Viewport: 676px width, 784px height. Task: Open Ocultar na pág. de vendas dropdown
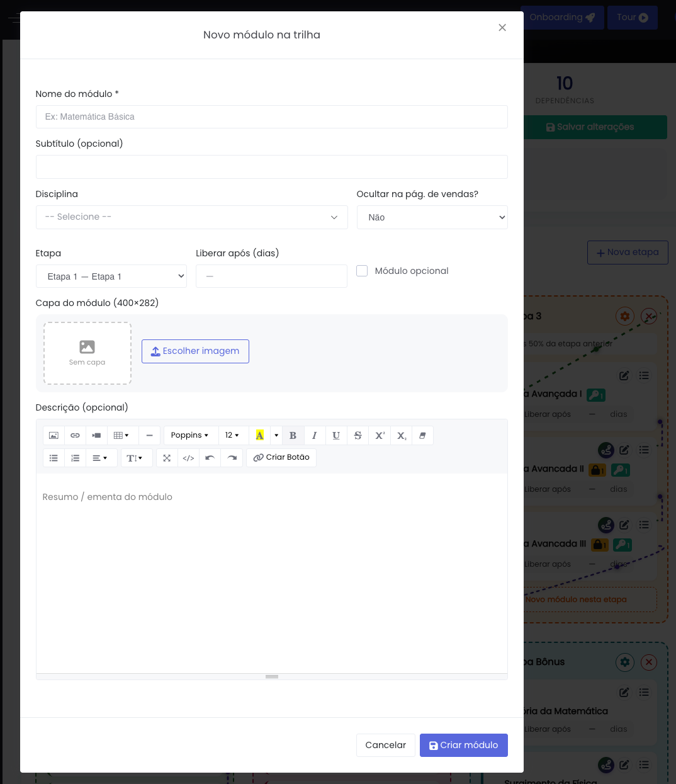(x=432, y=217)
